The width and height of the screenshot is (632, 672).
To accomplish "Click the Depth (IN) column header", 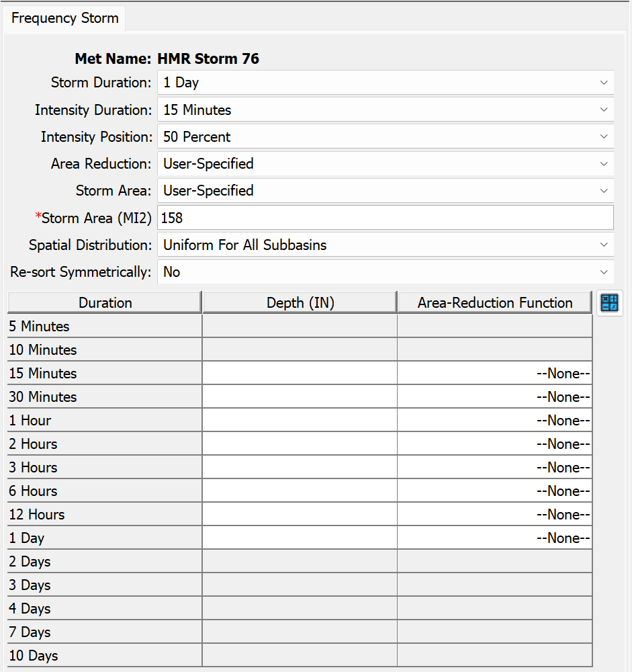I will click(300, 303).
